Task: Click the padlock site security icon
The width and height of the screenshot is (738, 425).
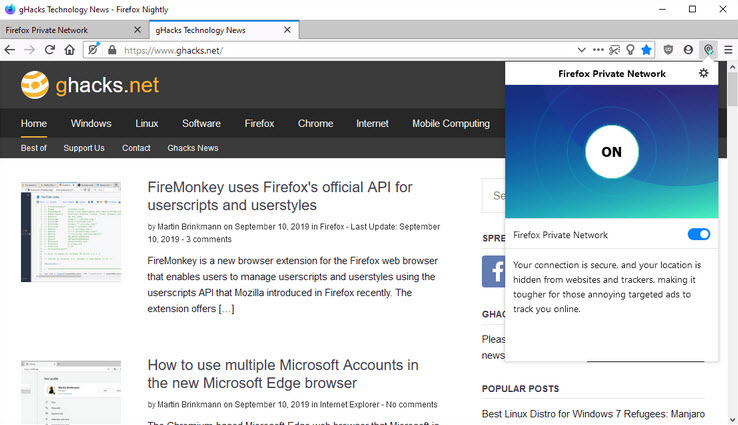Action: [112, 50]
